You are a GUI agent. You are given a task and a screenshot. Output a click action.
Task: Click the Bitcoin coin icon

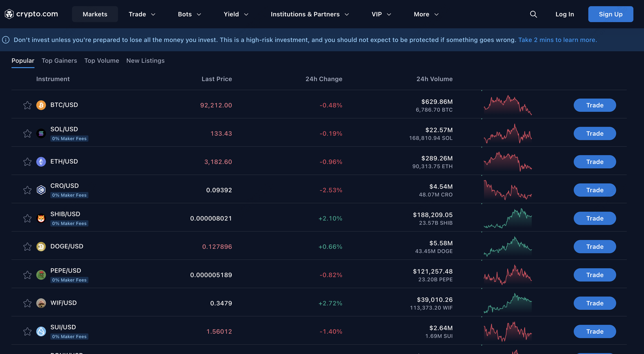pyautogui.click(x=41, y=105)
